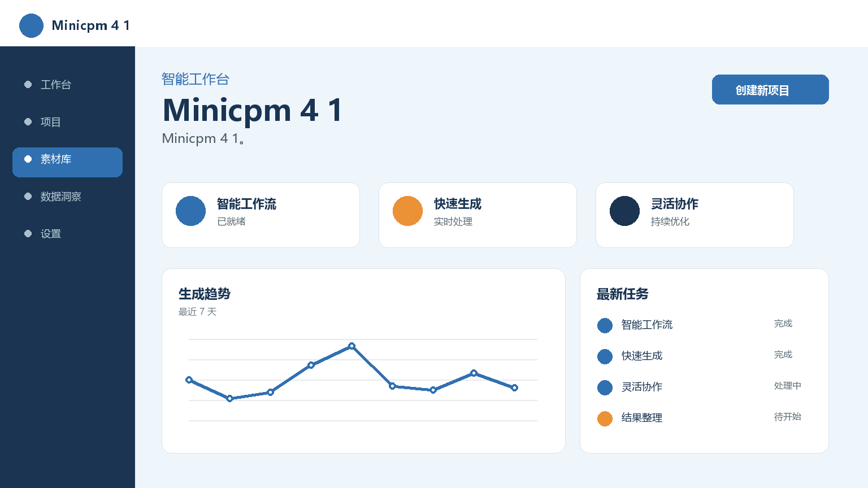Click the orange dot beside 结果整理 task
868x488 pixels.
(605, 419)
